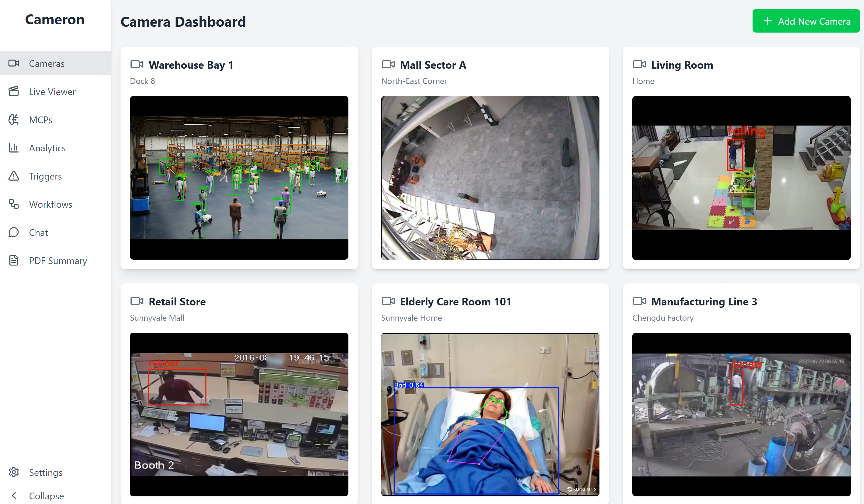Open Elderly Care Room 101 feed
The width and height of the screenshot is (864, 504).
click(490, 414)
